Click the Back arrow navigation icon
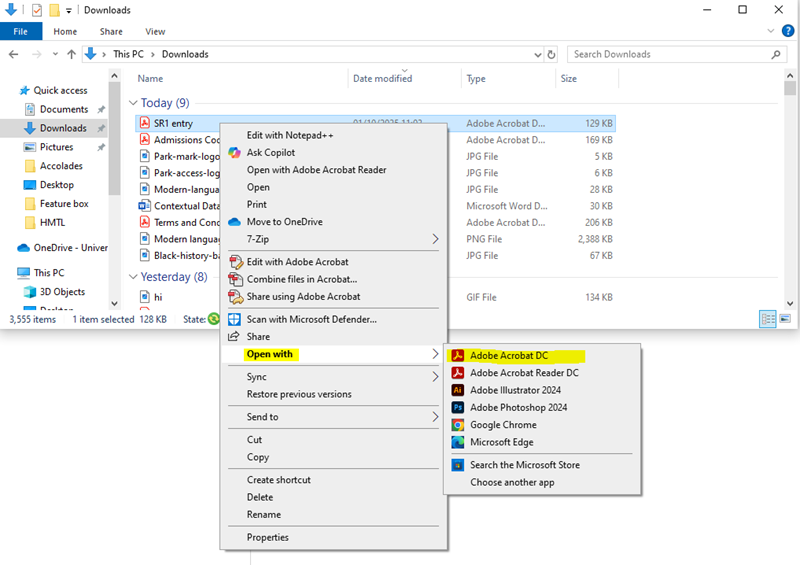This screenshot has height=565, width=800. (x=14, y=54)
